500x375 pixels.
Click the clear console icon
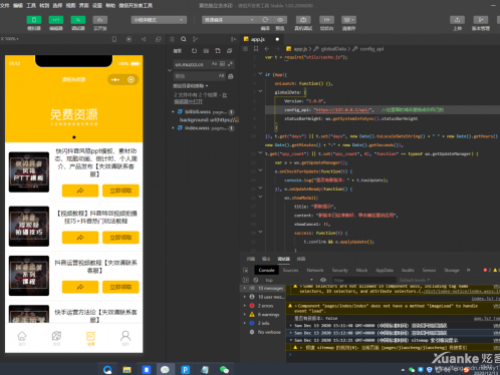[256, 280]
